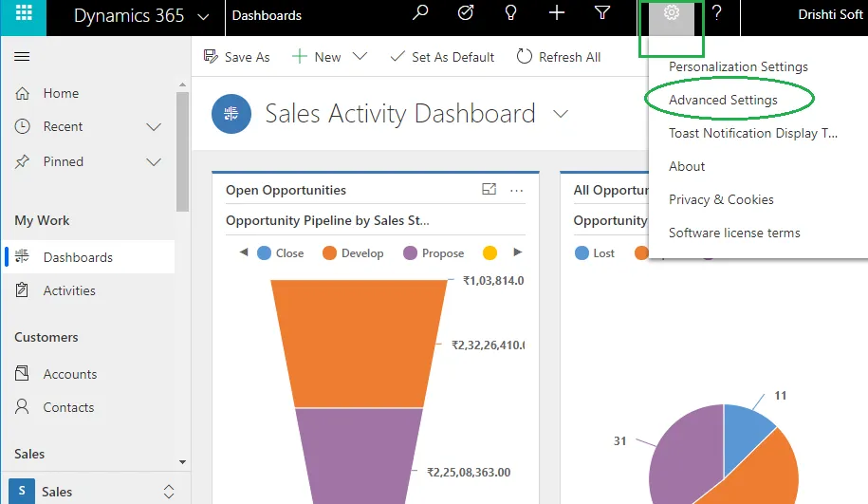Toggle the Propose legend purple swatch
This screenshot has height=504, width=868.
pyautogui.click(x=410, y=253)
